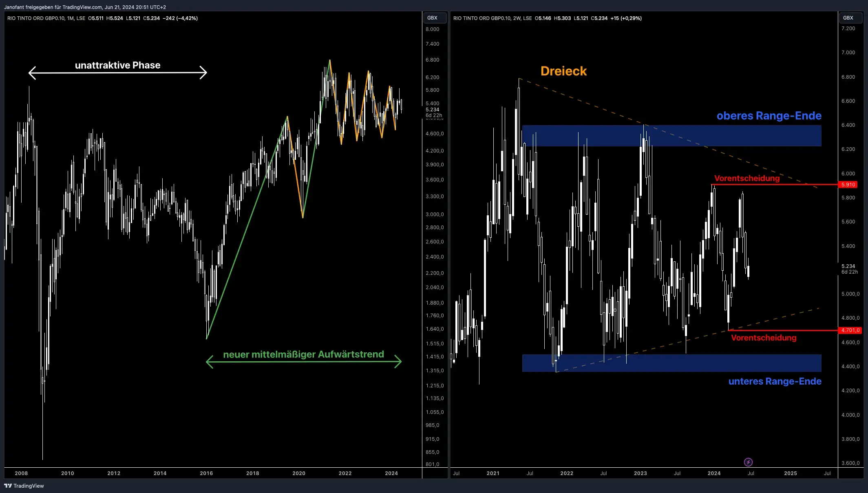Click the 2021 label on the right time axis
Screen dimensions: 868x493
coord(493,473)
